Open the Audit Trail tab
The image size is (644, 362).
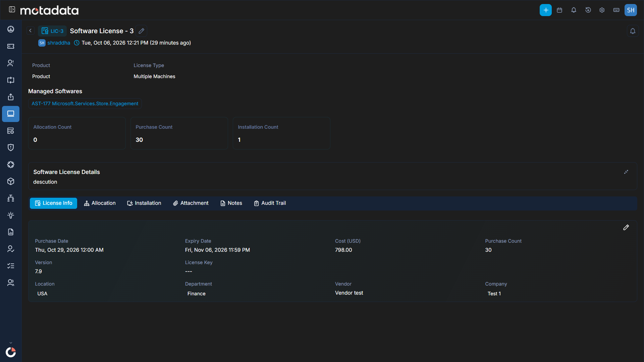[270, 203]
